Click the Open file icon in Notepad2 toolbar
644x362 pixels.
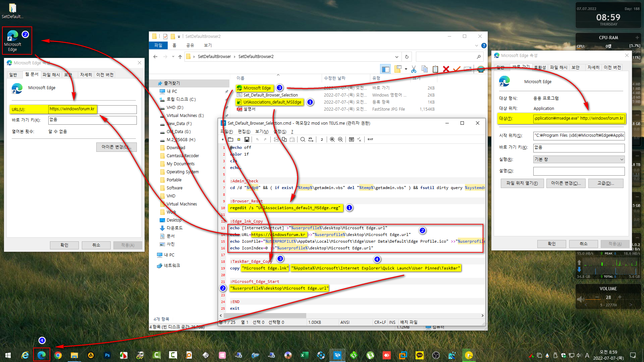tap(231, 139)
